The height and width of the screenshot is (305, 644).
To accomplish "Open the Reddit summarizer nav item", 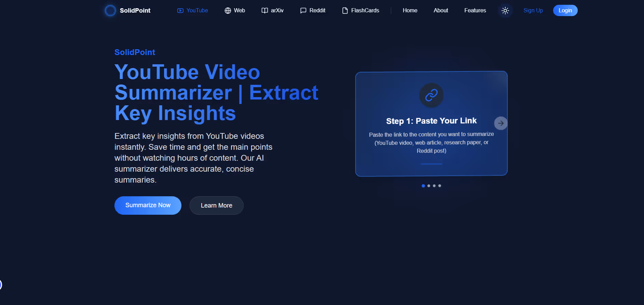I will tap(313, 11).
